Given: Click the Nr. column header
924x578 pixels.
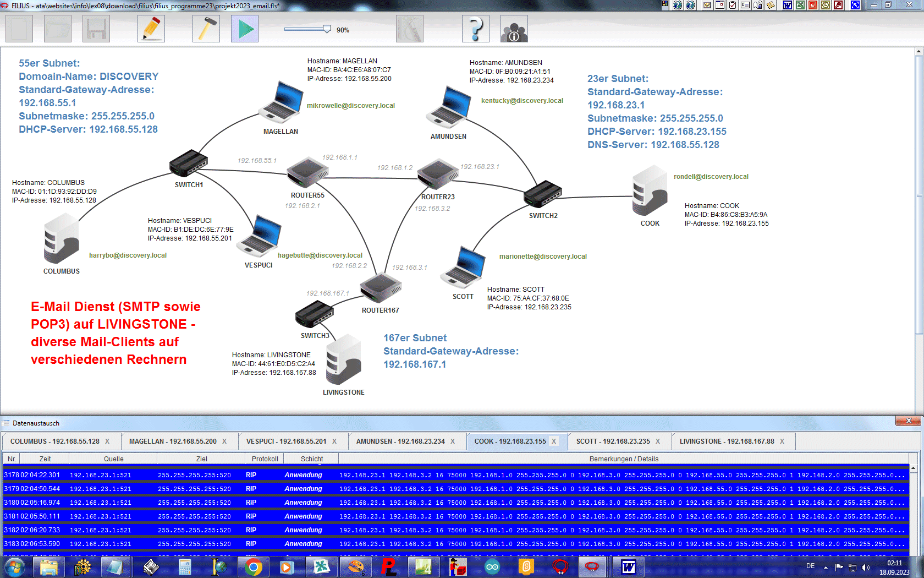Looking at the screenshot, I should 12,459.
